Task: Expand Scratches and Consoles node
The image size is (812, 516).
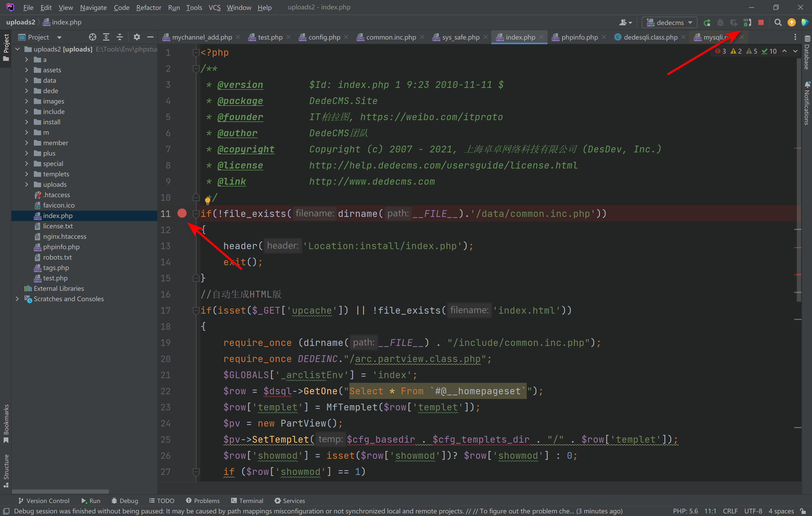Action: pyautogui.click(x=17, y=299)
